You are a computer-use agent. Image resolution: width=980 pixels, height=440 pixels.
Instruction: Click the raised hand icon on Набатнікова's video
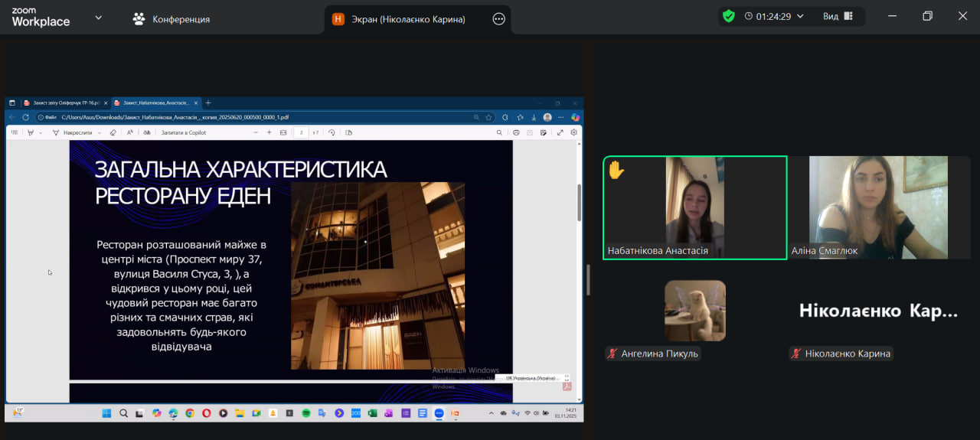pyautogui.click(x=616, y=170)
